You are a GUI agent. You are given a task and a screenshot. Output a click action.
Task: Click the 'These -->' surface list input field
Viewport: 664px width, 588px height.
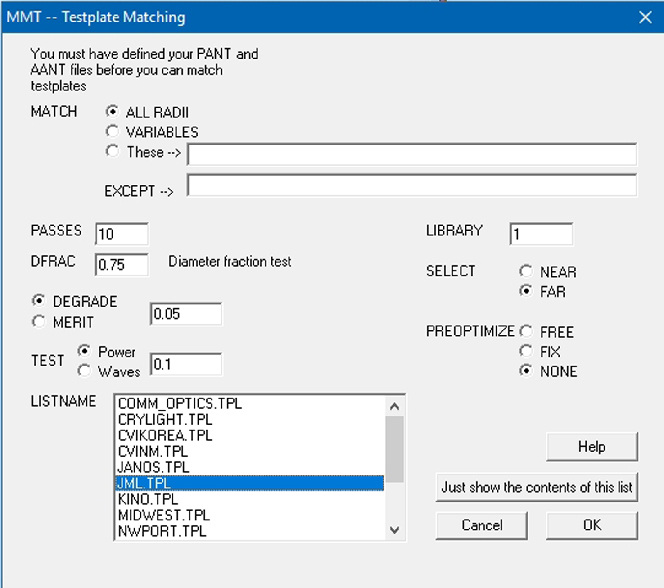(412, 155)
